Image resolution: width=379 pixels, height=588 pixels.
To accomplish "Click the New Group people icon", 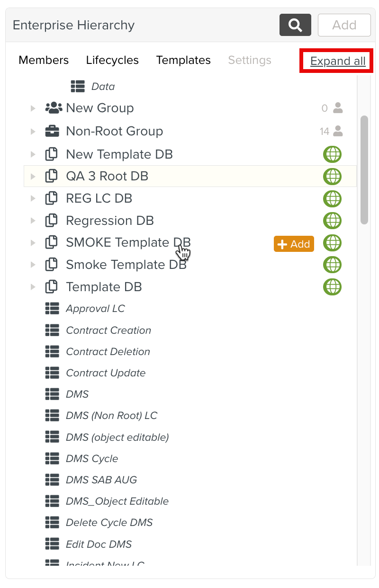I will [x=54, y=108].
